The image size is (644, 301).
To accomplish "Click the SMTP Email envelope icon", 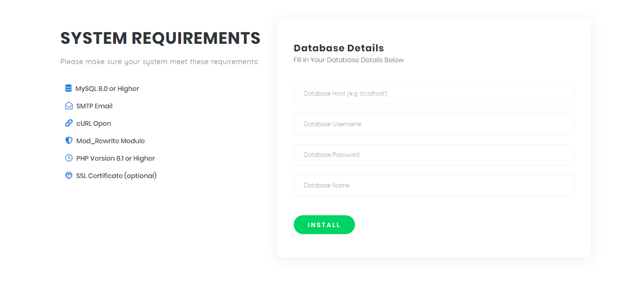I will pos(69,106).
